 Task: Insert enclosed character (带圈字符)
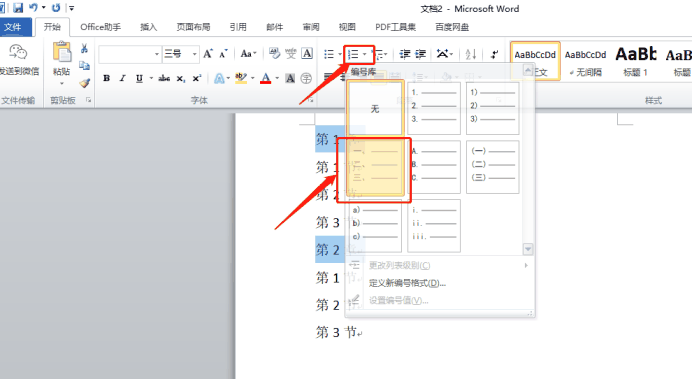(x=306, y=79)
